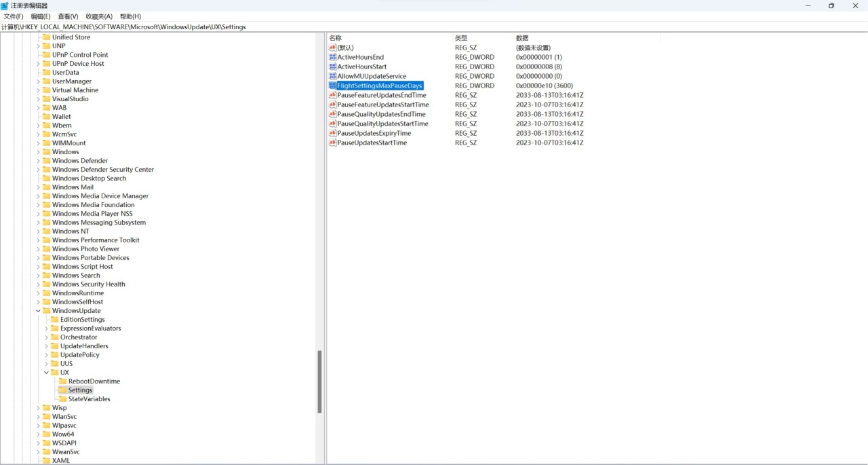The image size is (868, 465).
Task: Click the ActiveHoursStart DWORD value icon
Action: point(332,67)
